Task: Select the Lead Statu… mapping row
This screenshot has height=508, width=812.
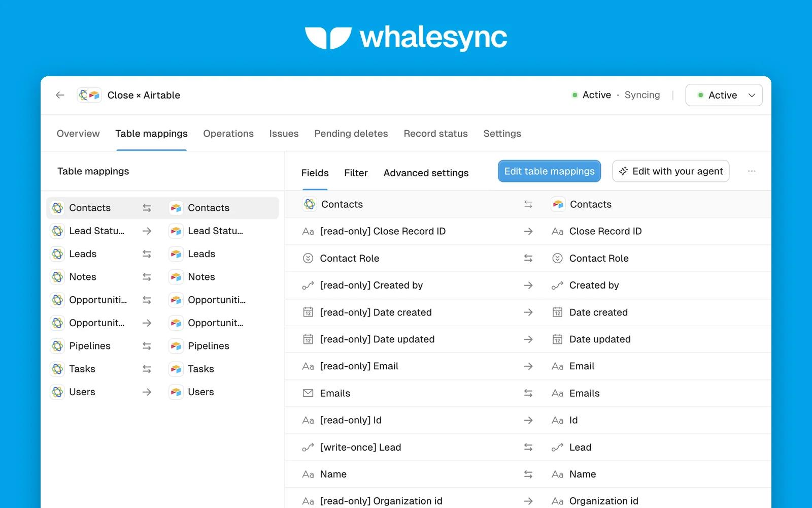Action: pos(162,231)
